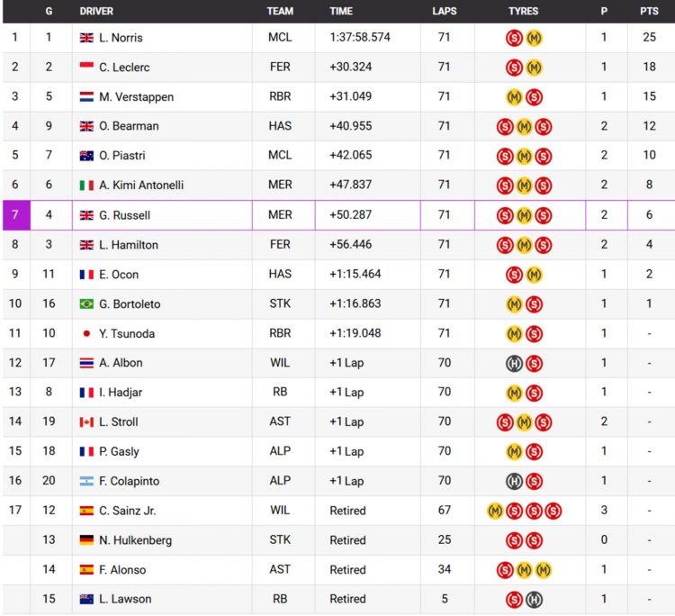The width and height of the screenshot is (675, 616).
Task: Click the Dutch flag next to M. Verstappen
Action: coord(86,96)
